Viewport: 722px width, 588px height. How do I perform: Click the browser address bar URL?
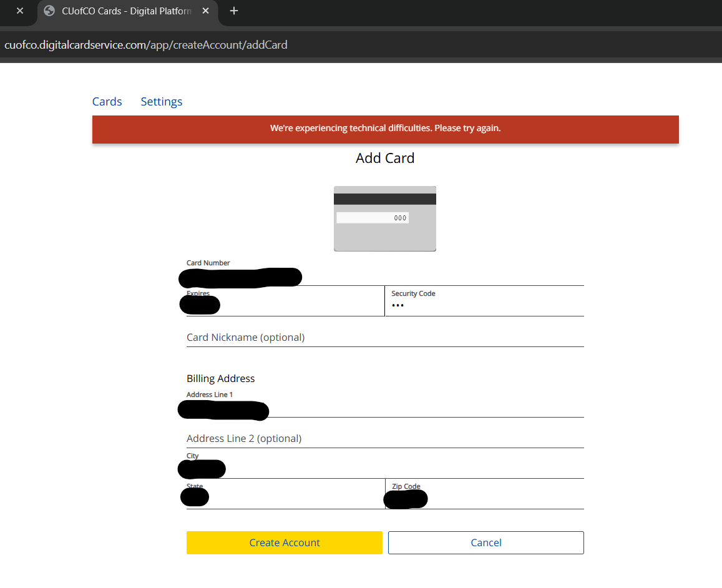[x=146, y=45]
